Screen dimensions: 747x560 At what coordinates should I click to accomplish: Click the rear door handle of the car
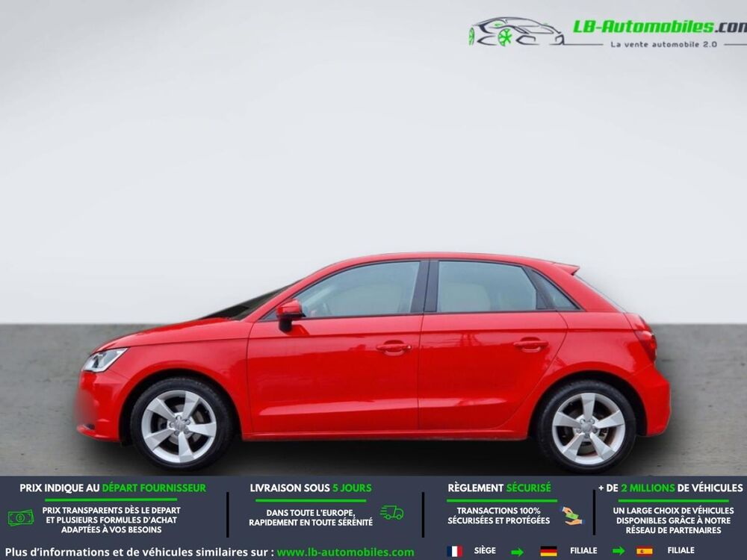(x=530, y=344)
